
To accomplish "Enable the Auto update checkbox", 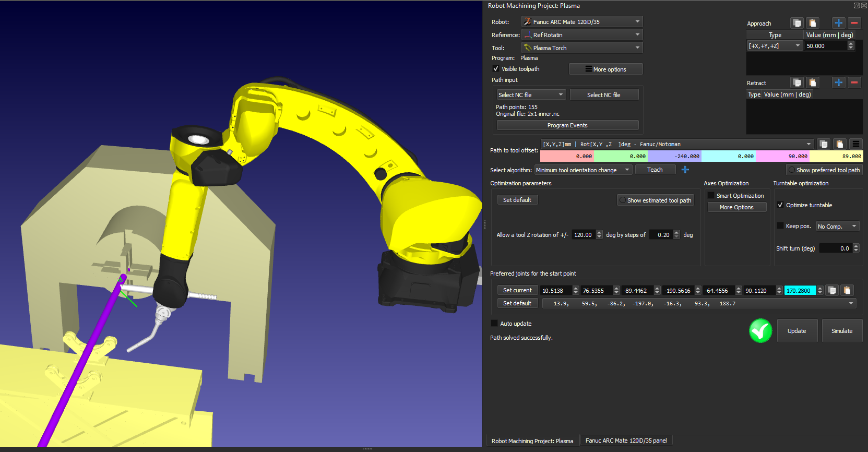I will (x=494, y=324).
